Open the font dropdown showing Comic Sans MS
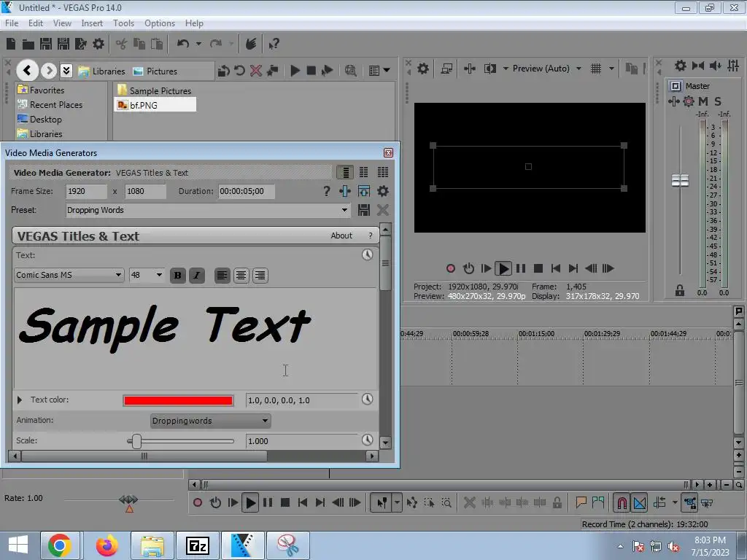The height and width of the screenshot is (560, 747). pyautogui.click(x=69, y=275)
